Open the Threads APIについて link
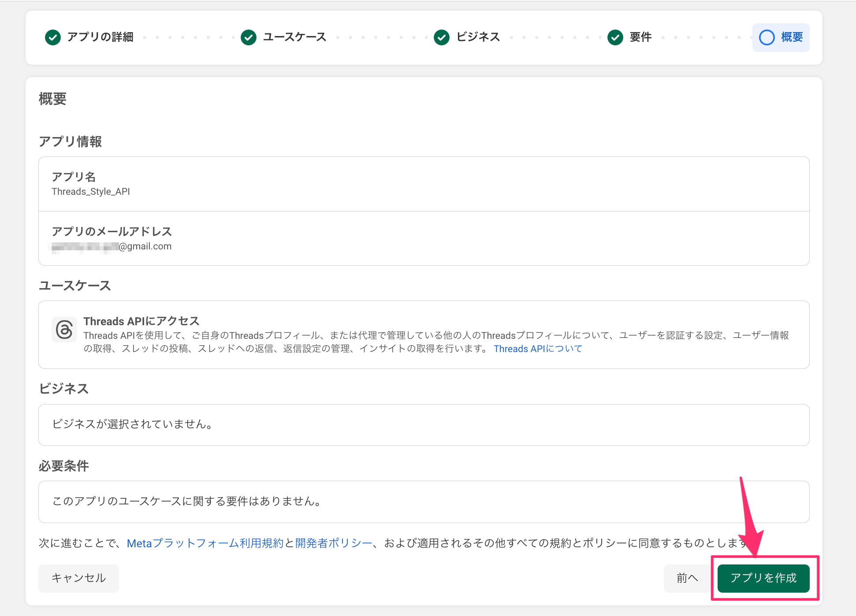856x616 pixels. pyautogui.click(x=538, y=349)
